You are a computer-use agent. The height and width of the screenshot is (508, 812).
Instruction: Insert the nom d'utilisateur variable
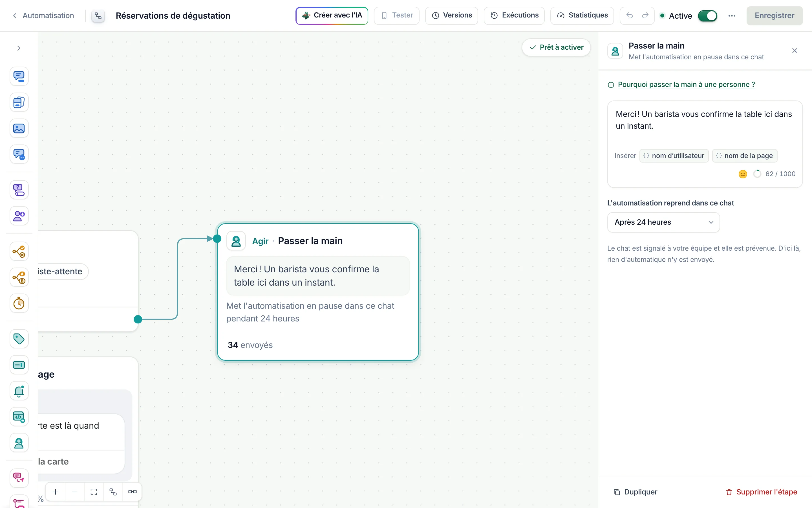pyautogui.click(x=674, y=156)
